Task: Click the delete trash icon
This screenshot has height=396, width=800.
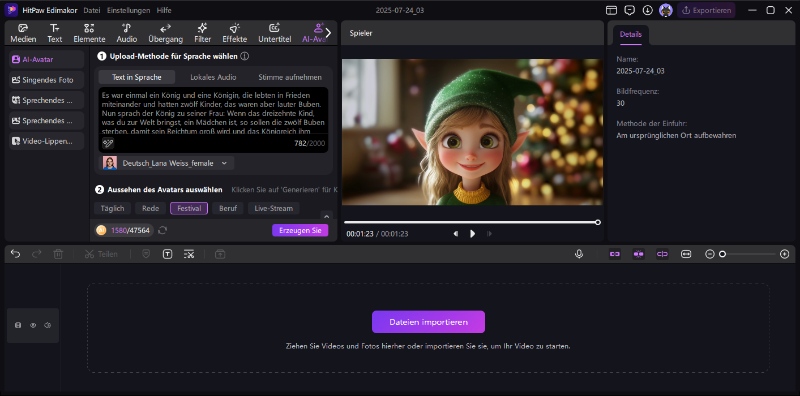Action: tap(58, 254)
